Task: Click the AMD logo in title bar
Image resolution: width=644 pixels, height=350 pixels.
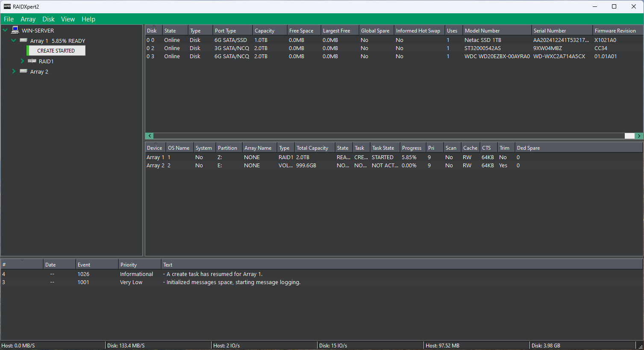Action: tap(7, 6)
